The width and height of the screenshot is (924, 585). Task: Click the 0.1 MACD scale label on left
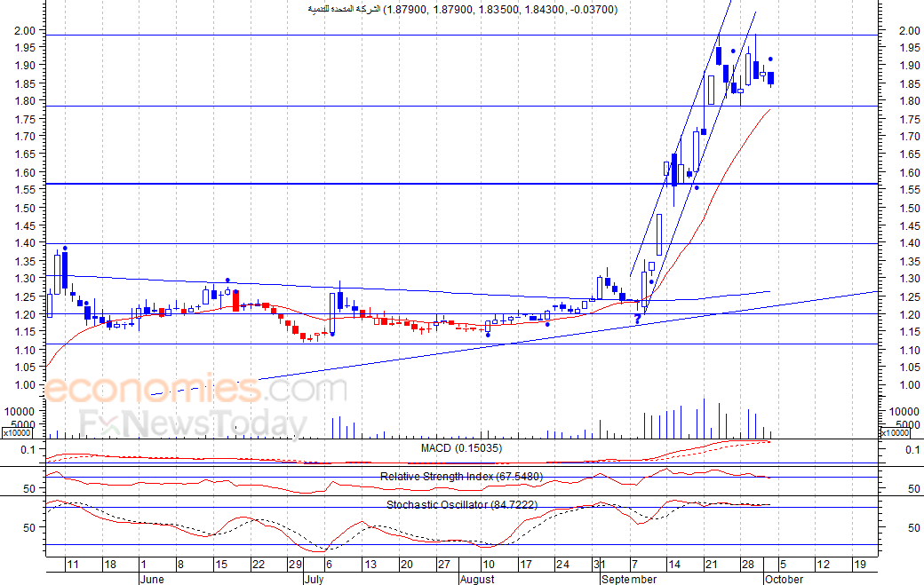(x=28, y=450)
